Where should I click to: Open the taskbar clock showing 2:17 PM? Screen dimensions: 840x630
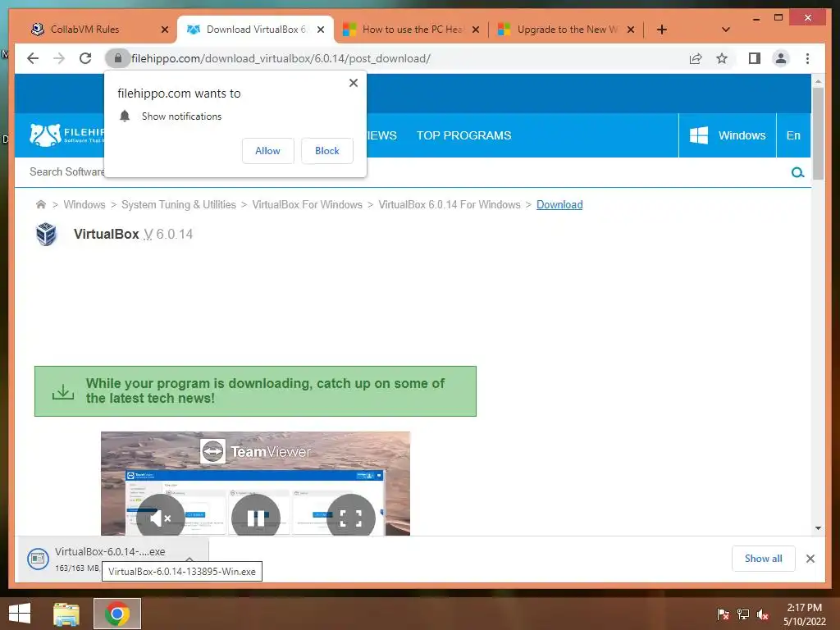(x=804, y=614)
